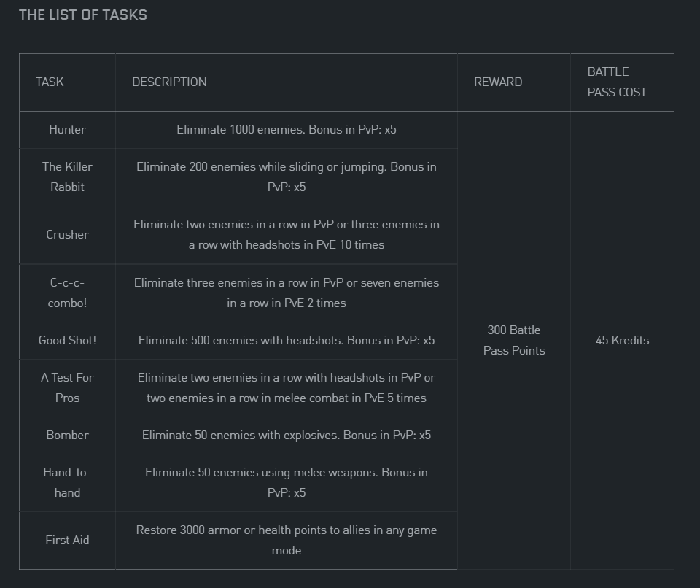Click THE LIST OF TASKS heading
700x588 pixels.
83,15
